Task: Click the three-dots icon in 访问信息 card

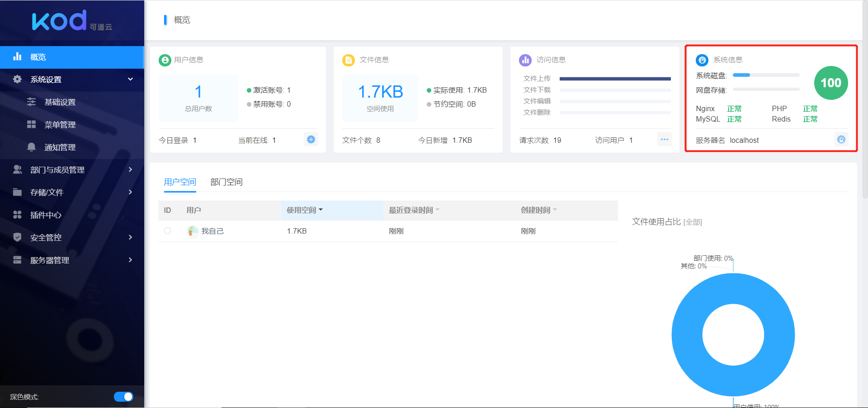Action: coord(665,140)
